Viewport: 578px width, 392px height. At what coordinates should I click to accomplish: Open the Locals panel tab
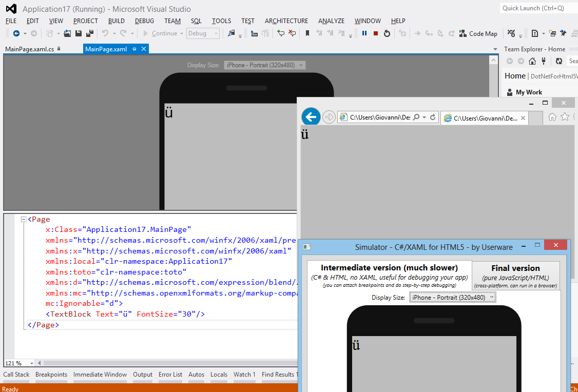tap(219, 375)
